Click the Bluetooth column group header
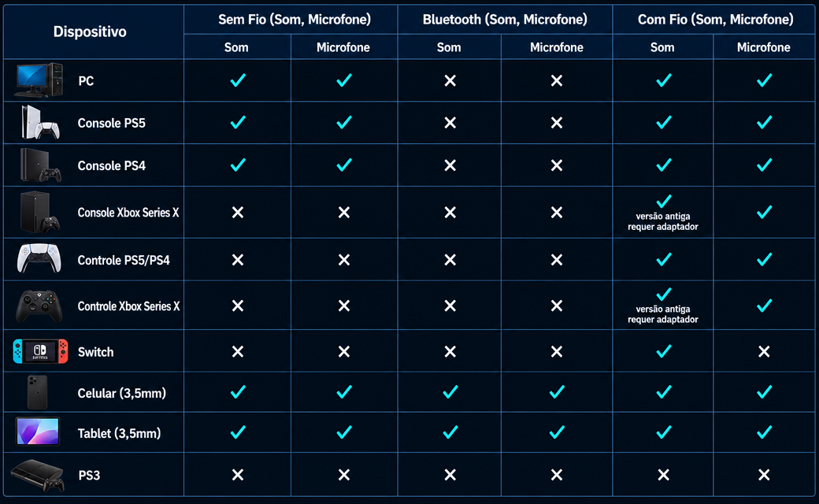 pyautogui.click(x=505, y=20)
